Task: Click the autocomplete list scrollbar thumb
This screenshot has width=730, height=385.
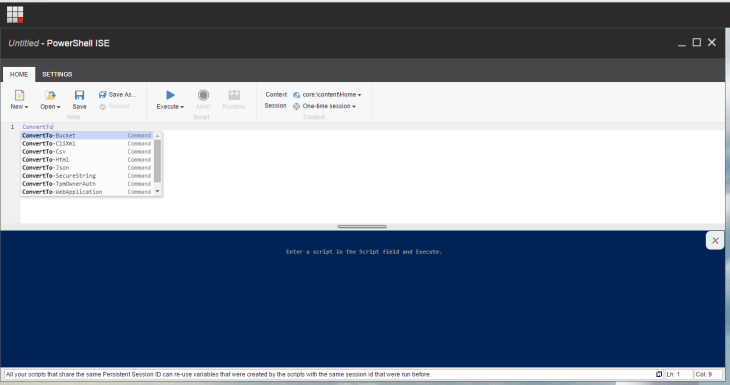Action: (x=157, y=161)
